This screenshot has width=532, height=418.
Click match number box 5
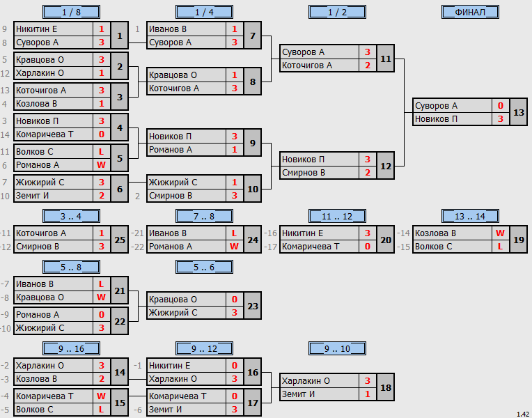120,158
